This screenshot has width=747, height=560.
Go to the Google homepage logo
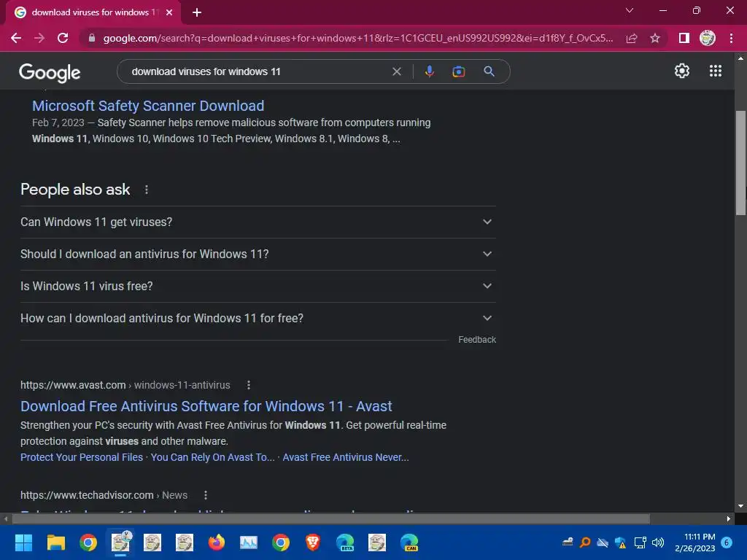pyautogui.click(x=50, y=72)
